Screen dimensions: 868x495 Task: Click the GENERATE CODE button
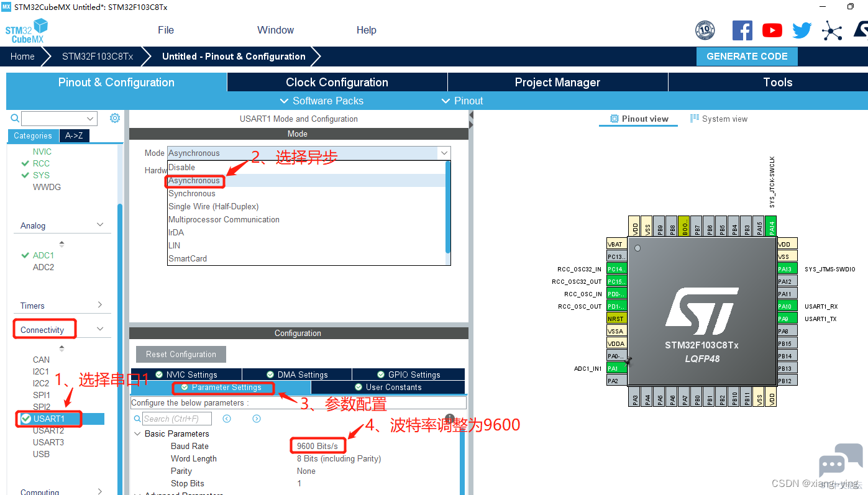click(x=747, y=57)
